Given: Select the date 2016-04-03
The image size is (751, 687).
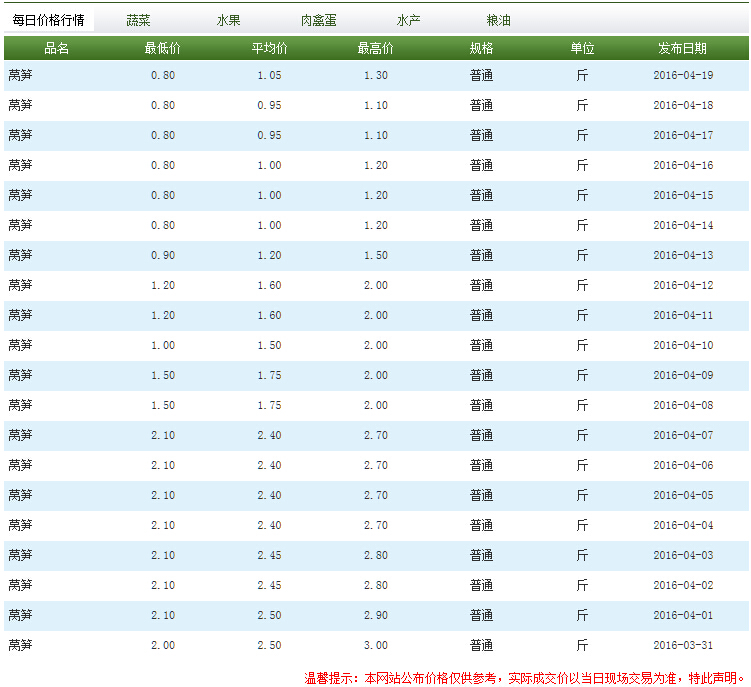Looking at the screenshot, I should click(x=683, y=555).
